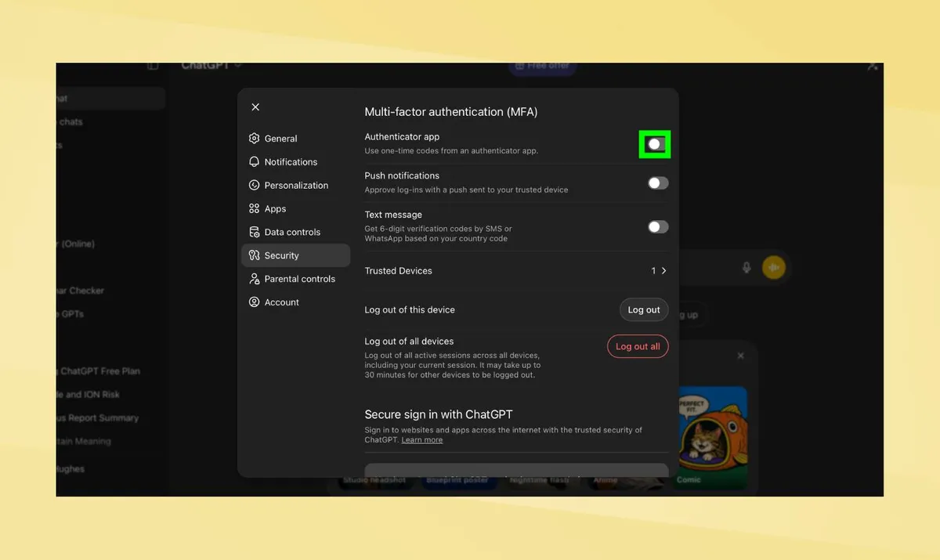The height and width of the screenshot is (560, 940).
Task: Click the Apps grid icon
Action: pyautogui.click(x=254, y=209)
